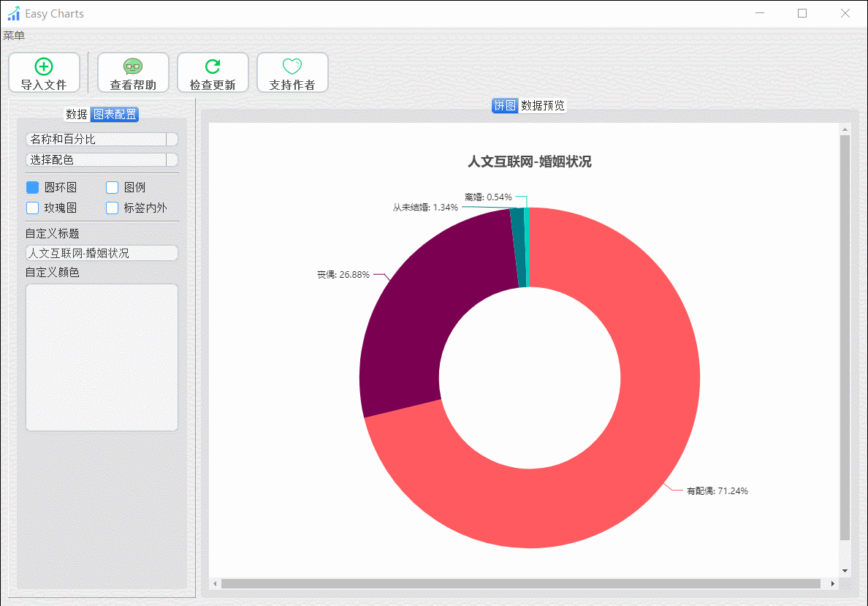This screenshot has width=868, height=606.
Task: Click the scroll up arrow in chart panel
Action: (x=845, y=129)
